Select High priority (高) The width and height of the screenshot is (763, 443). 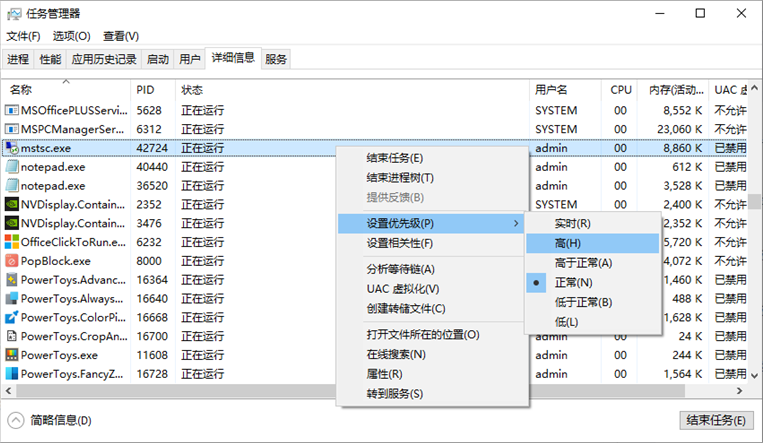(x=593, y=243)
